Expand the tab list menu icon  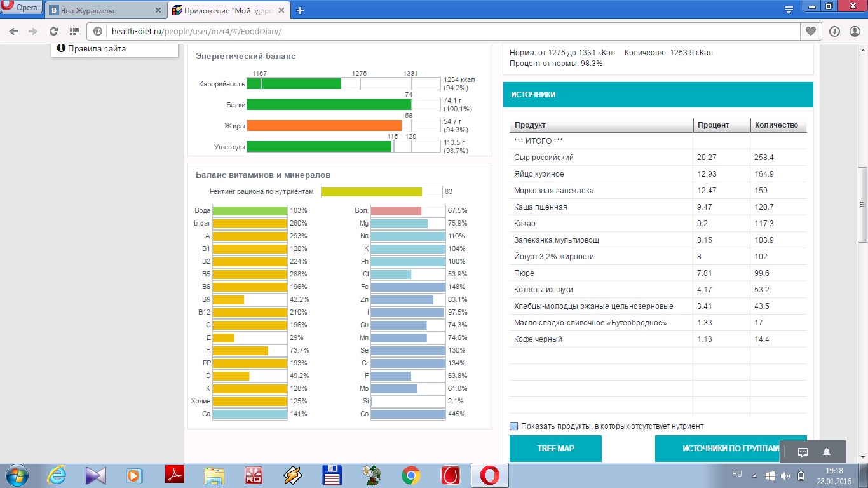point(789,10)
